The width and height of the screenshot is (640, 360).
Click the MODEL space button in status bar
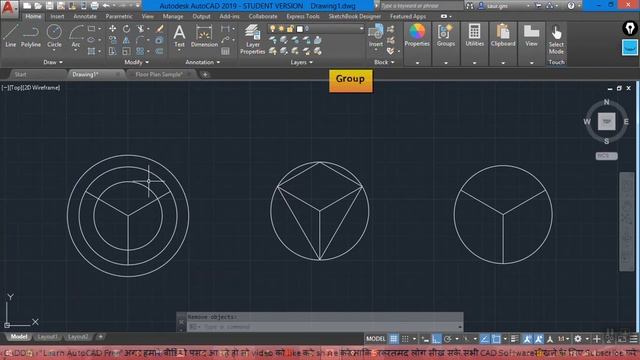[376, 339]
